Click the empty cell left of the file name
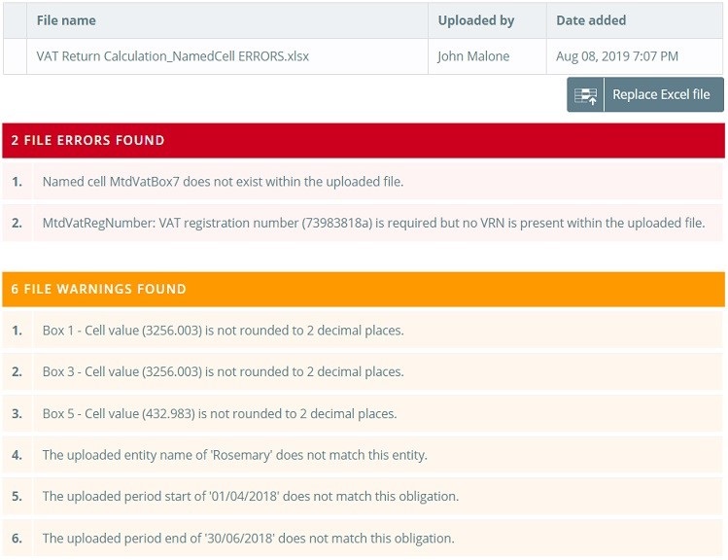The image size is (728, 560). pyautogui.click(x=15, y=56)
